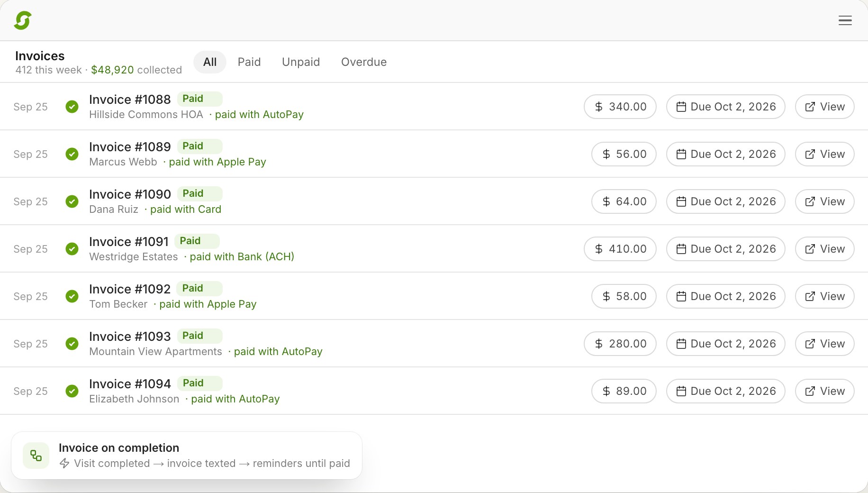868x493 pixels.
Task: Click green checkmark icon for Invoice #1090
Action: pyautogui.click(x=72, y=201)
